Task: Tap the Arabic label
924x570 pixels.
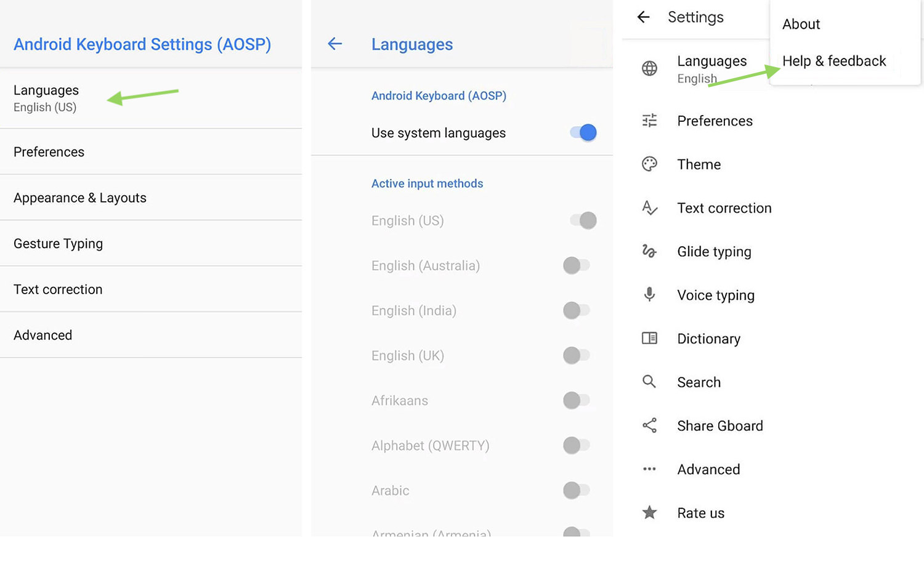Action: [390, 491]
